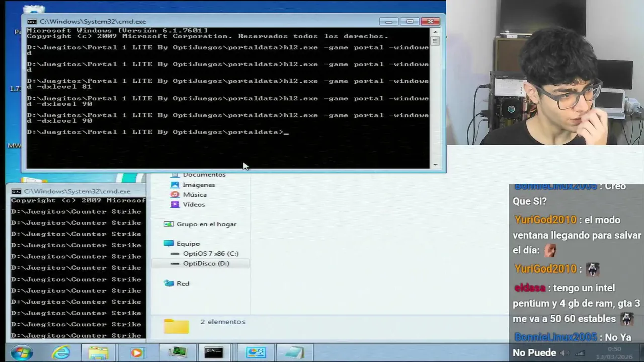Click the green computer-hardware icon on the taskbar
Viewport: 644px width, 362px height.
pyautogui.click(x=177, y=353)
